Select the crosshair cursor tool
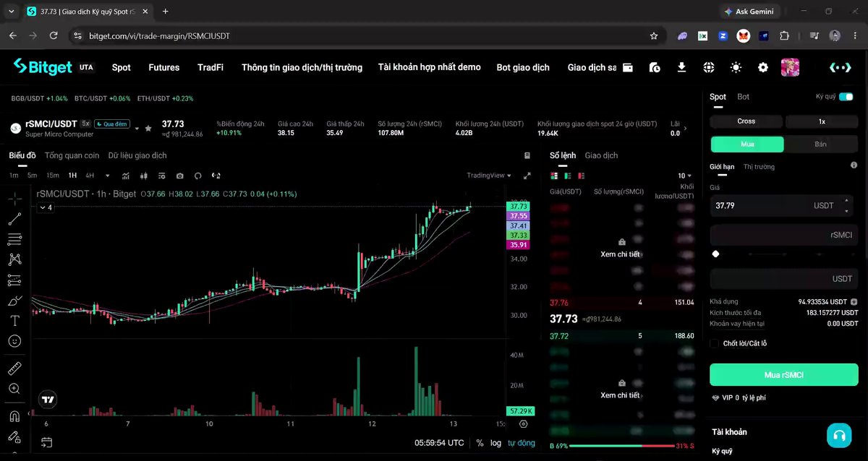The width and height of the screenshot is (868, 461). point(14,198)
